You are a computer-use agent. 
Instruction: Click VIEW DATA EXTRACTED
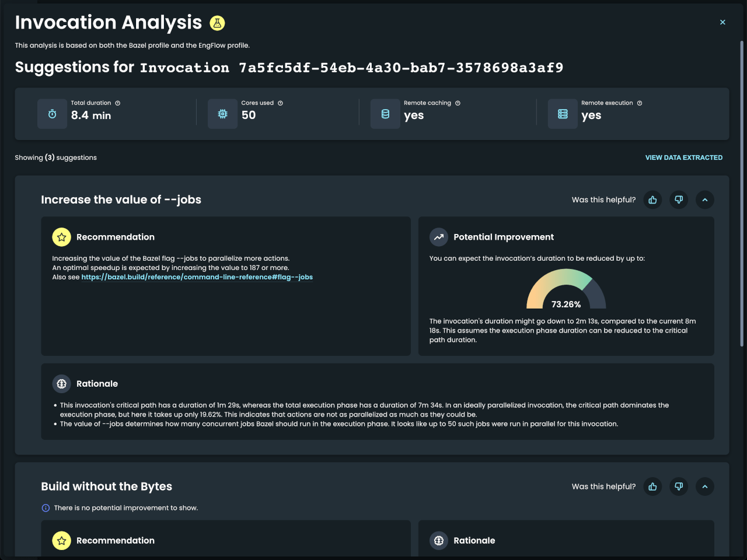(x=683, y=157)
